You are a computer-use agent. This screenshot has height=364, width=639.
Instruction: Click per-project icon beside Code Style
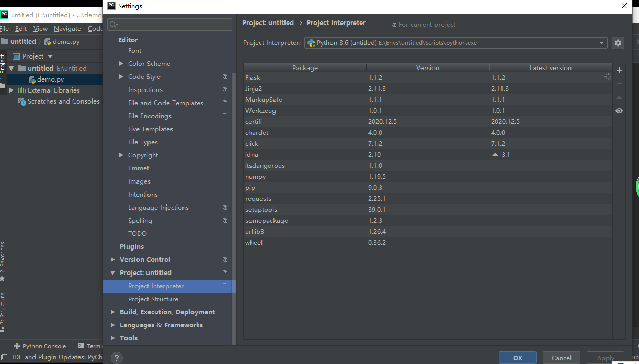(225, 77)
